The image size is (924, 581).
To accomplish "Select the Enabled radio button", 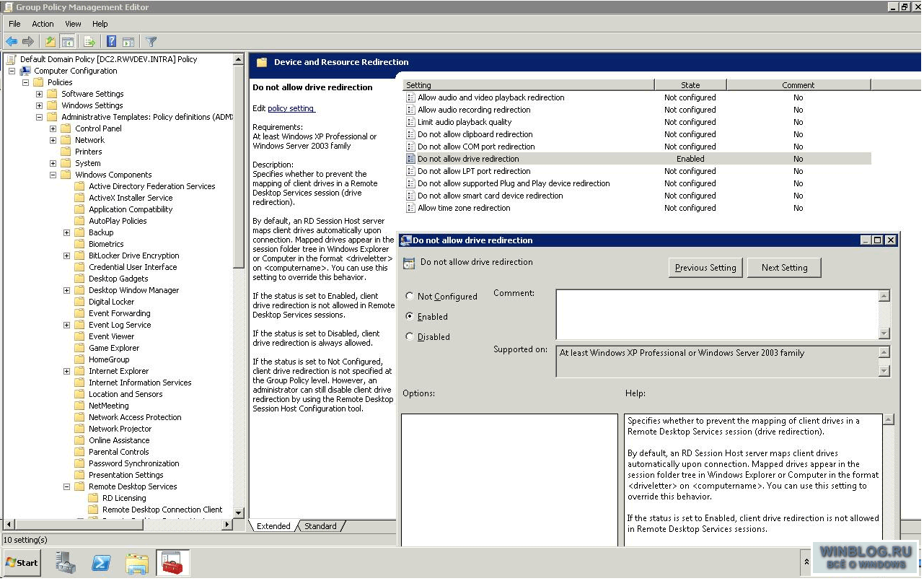I will (410, 316).
